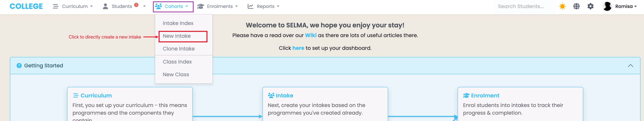The height and width of the screenshot is (121, 644).
Task: Open the globe language icon
Action: click(576, 6)
